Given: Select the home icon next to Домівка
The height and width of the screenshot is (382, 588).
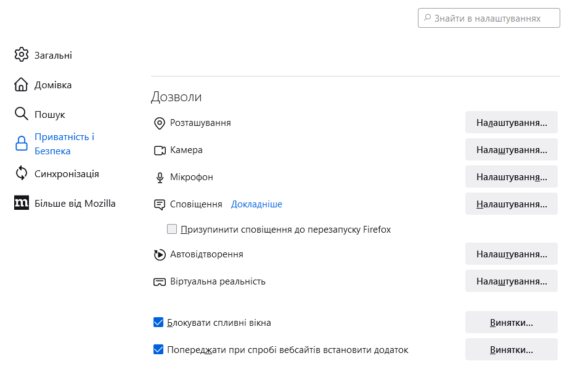Looking at the screenshot, I should tap(22, 85).
